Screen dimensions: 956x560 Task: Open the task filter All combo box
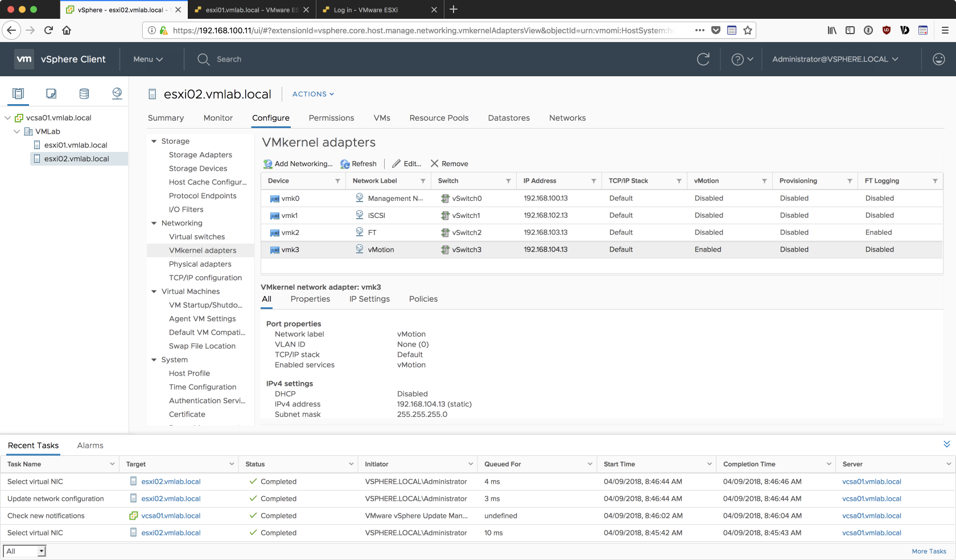(24, 551)
